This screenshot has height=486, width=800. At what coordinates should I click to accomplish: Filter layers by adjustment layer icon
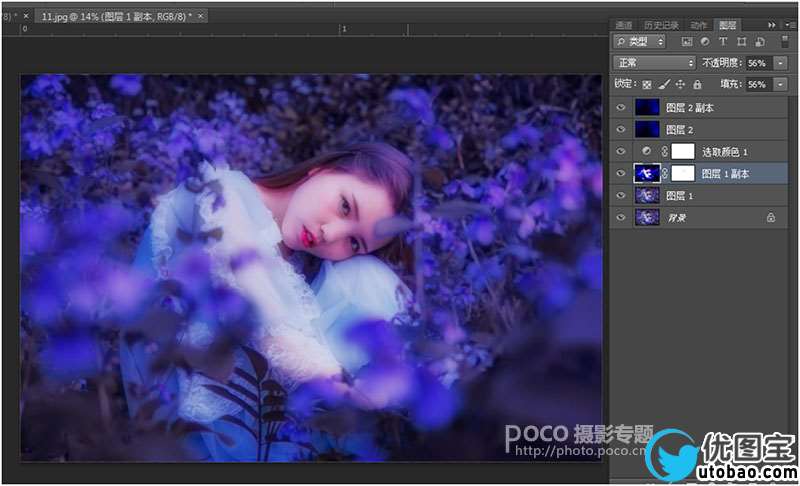[705, 42]
